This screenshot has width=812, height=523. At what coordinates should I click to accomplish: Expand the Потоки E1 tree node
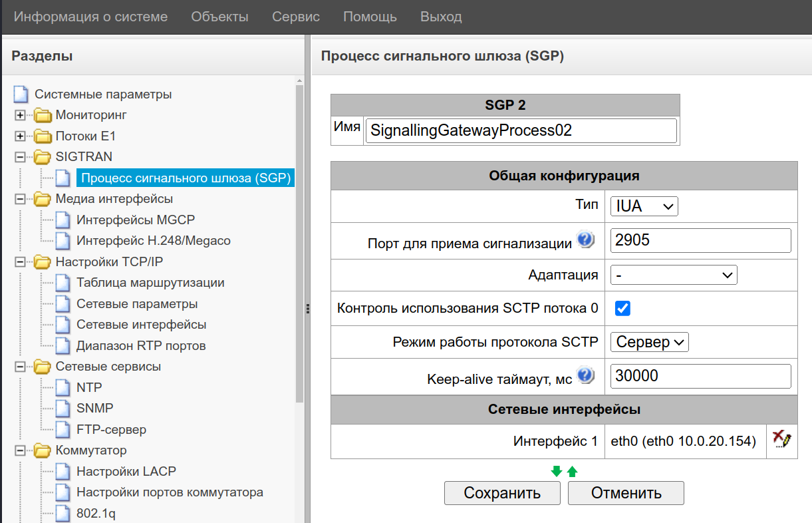(x=20, y=136)
